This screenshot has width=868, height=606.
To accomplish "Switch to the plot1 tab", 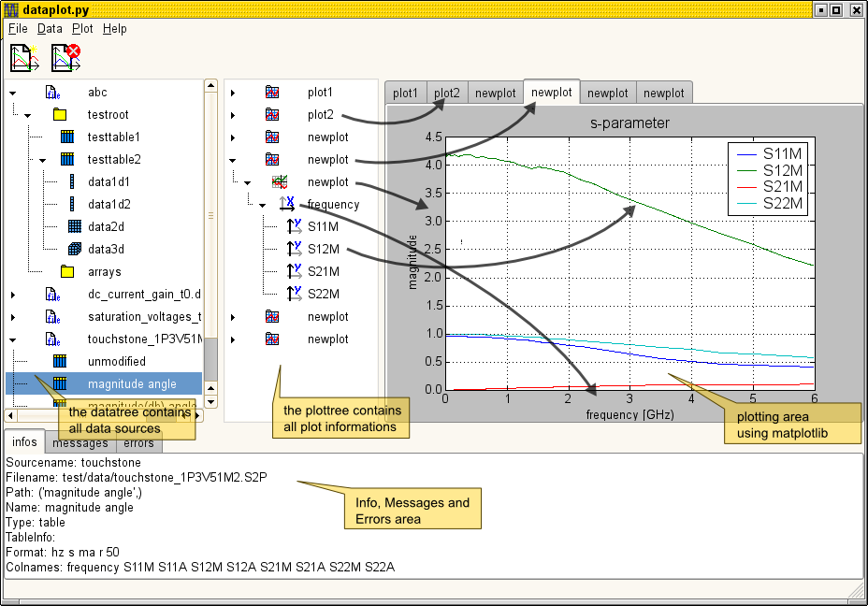I will (405, 93).
